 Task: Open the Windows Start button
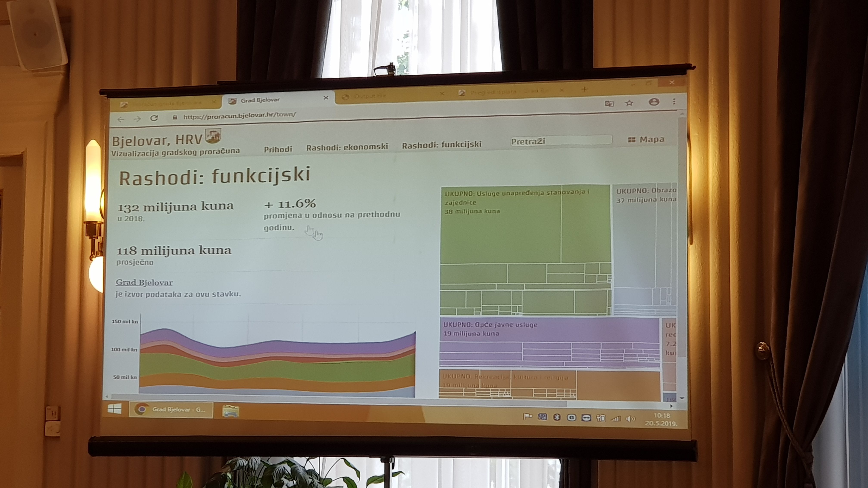(115, 409)
